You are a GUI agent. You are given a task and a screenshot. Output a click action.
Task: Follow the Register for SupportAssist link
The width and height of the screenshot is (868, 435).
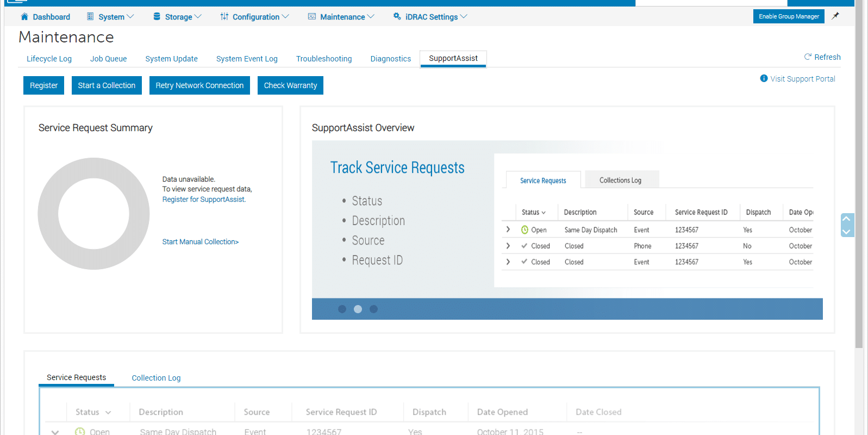pyautogui.click(x=204, y=200)
